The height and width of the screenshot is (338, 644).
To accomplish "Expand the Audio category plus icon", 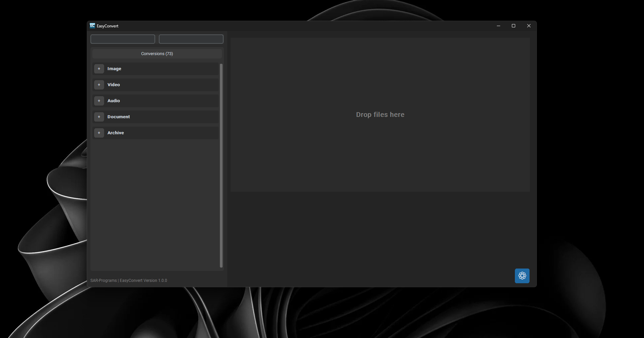I will pos(99,101).
